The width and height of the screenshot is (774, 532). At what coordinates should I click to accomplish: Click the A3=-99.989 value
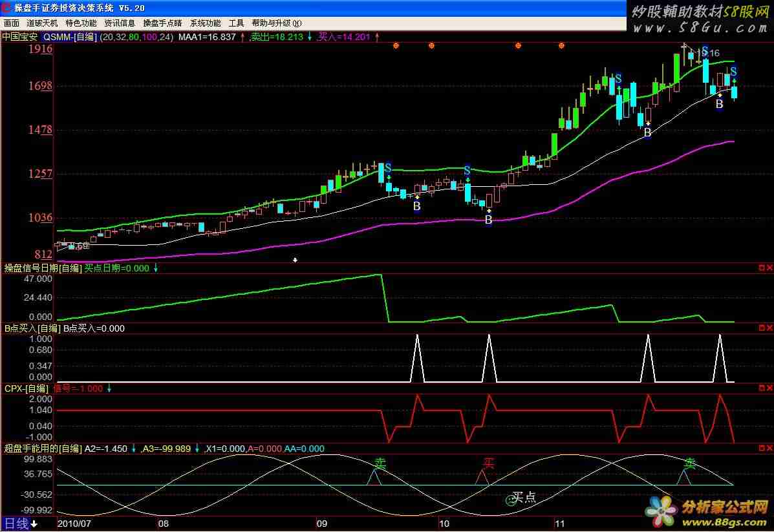(x=167, y=449)
